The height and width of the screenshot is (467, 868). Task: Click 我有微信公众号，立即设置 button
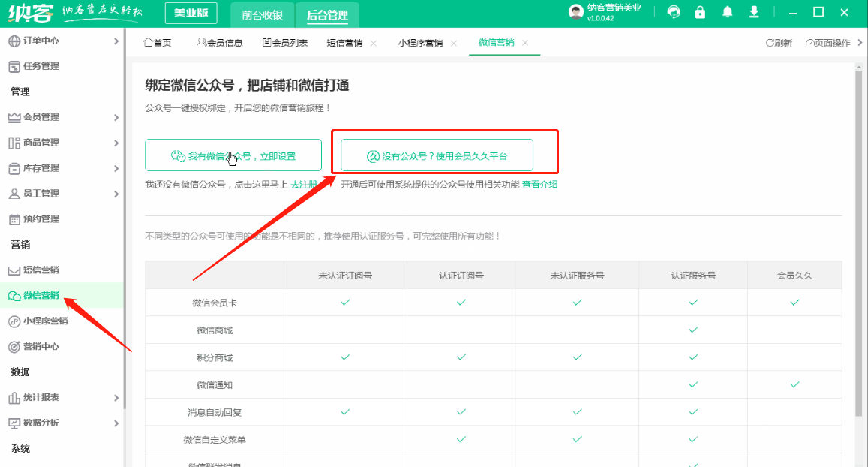point(233,156)
